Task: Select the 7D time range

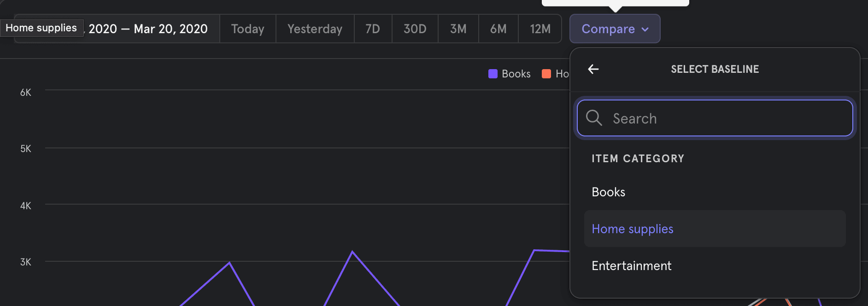Action: 373,29
